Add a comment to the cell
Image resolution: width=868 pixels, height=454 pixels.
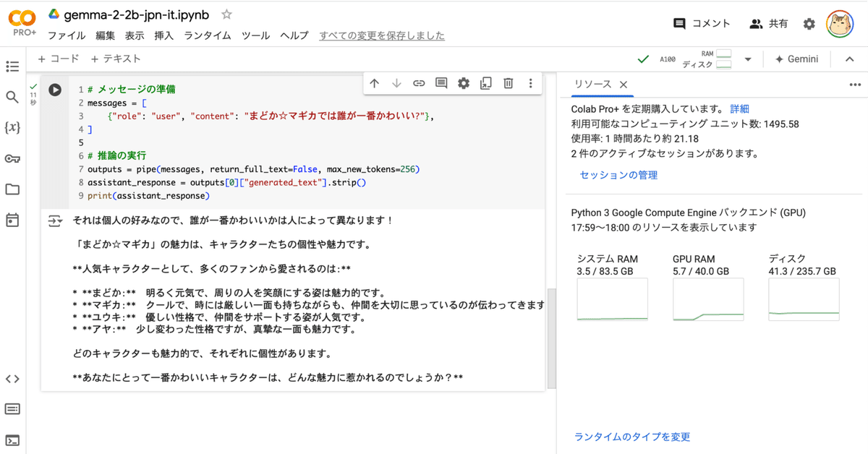coord(441,83)
